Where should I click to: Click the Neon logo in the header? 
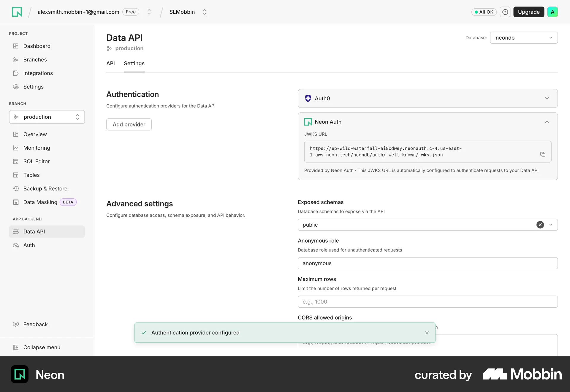pos(17,12)
